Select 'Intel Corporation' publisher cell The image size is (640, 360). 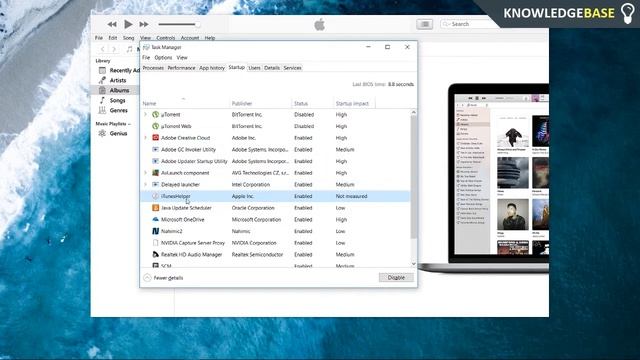pyautogui.click(x=251, y=184)
